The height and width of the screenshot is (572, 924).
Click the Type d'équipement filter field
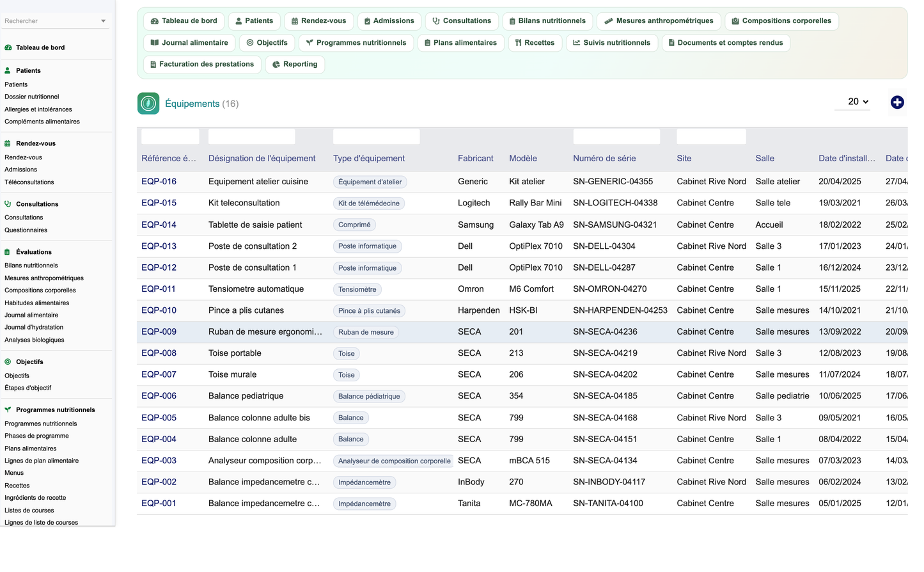pos(376,136)
